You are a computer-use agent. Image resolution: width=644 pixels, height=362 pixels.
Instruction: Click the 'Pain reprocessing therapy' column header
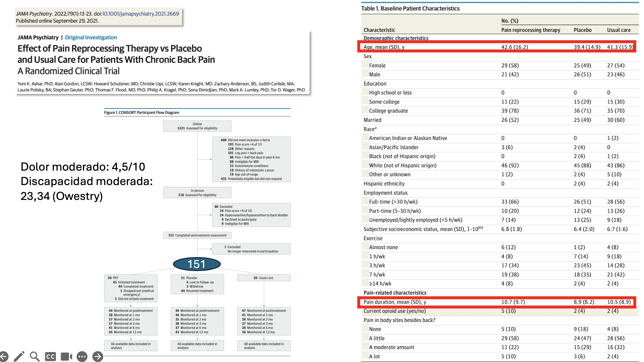[x=530, y=30]
